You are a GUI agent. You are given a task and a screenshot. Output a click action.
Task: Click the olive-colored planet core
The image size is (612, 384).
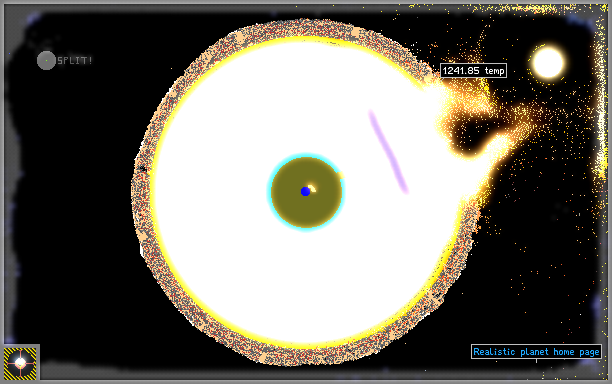[306, 192]
